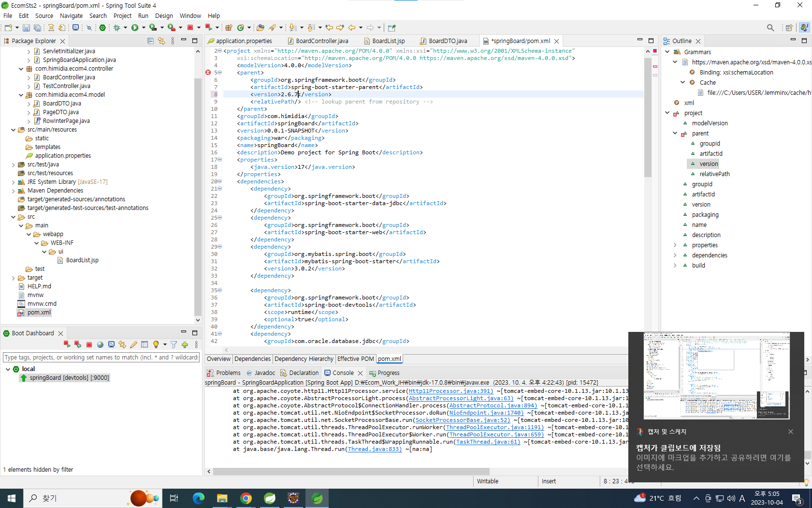Click the New Java Package toolbar icon
Viewport: 812px width, 508px height.
click(229, 28)
